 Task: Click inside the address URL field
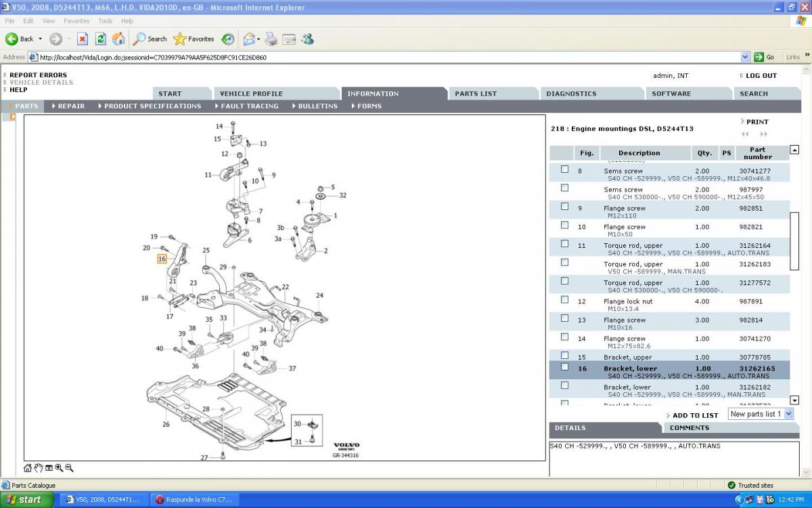click(x=388, y=58)
